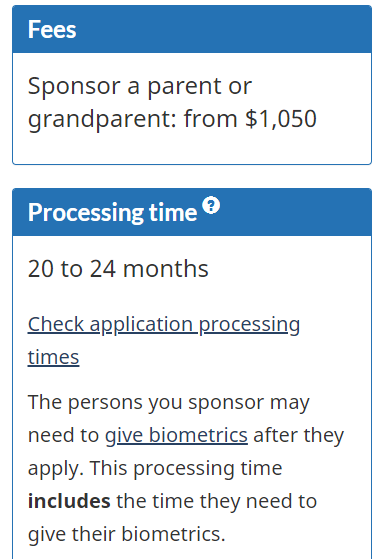Click the word 'months' in processing time

click(166, 268)
